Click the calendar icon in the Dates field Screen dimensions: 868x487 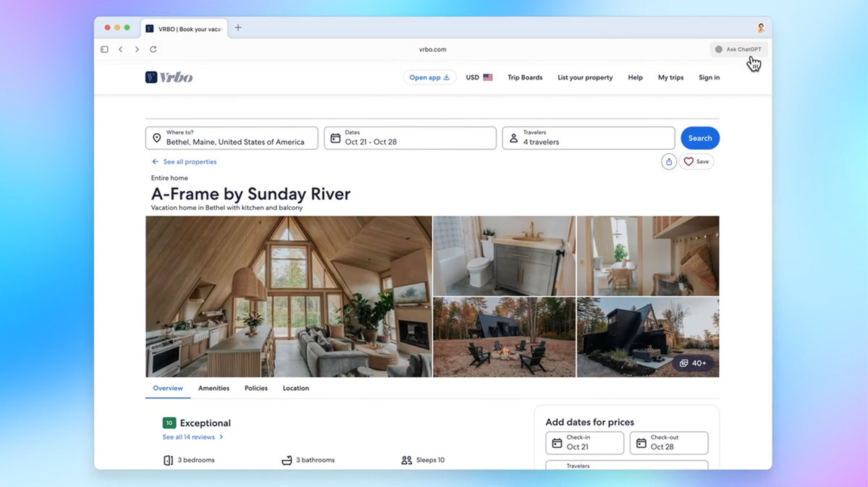(335, 137)
